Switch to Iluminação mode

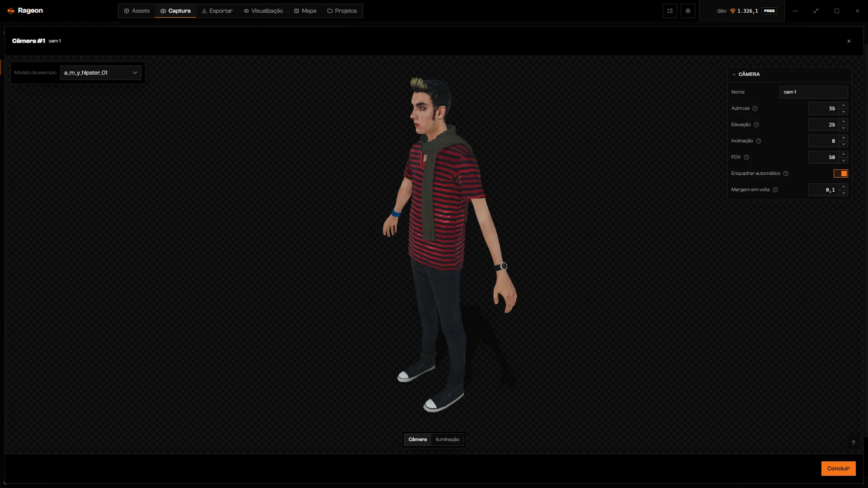[448, 440]
